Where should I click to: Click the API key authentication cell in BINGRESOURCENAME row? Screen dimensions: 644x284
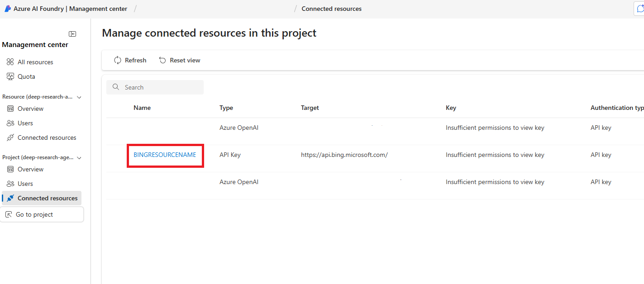tap(601, 155)
